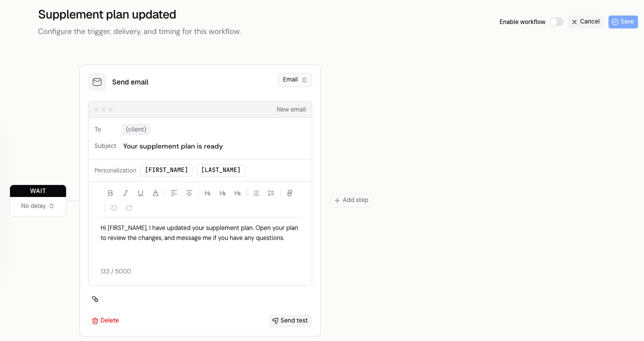Redo the last edit
This screenshot has width=644, height=341.
129,208
